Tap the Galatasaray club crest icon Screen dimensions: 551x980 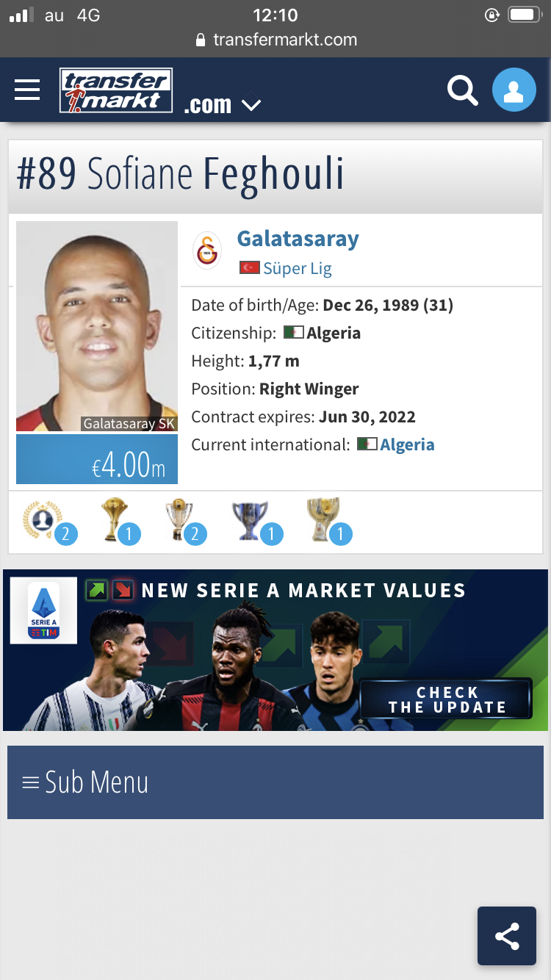(x=207, y=251)
